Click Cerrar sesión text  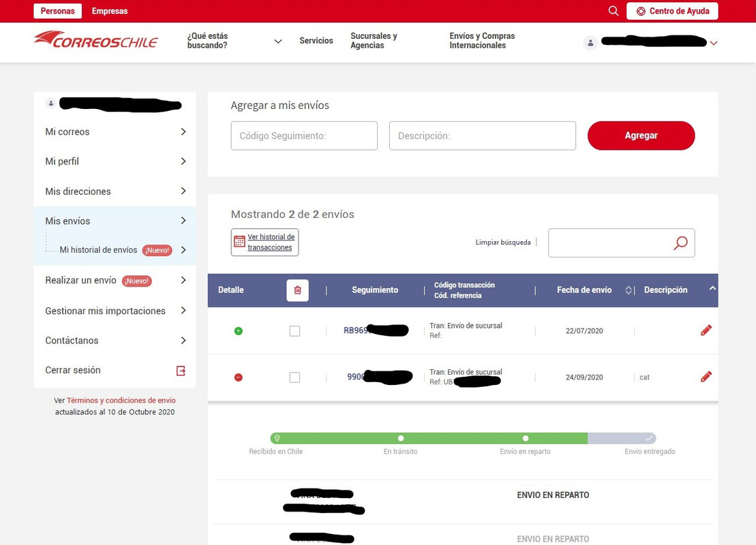pyautogui.click(x=73, y=370)
